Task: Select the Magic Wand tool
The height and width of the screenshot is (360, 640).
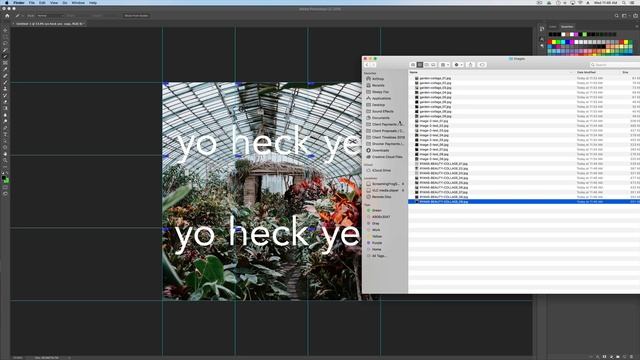Action: [x=5, y=50]
